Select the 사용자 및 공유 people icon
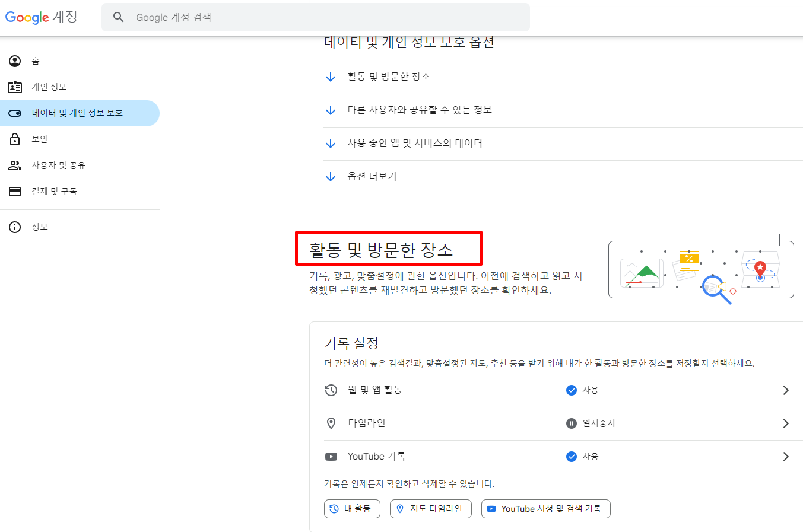803x532 pixels. tap(15, 165)
